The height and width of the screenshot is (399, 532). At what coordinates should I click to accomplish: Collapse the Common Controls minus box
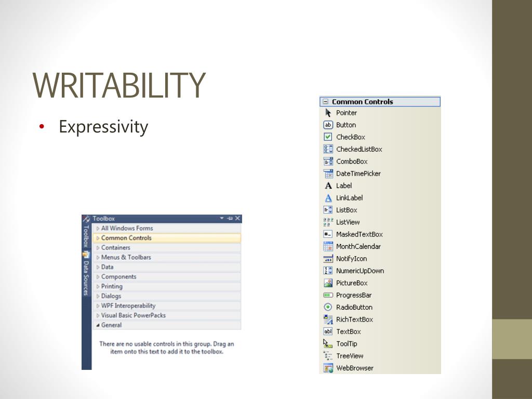tap(325, 101)
